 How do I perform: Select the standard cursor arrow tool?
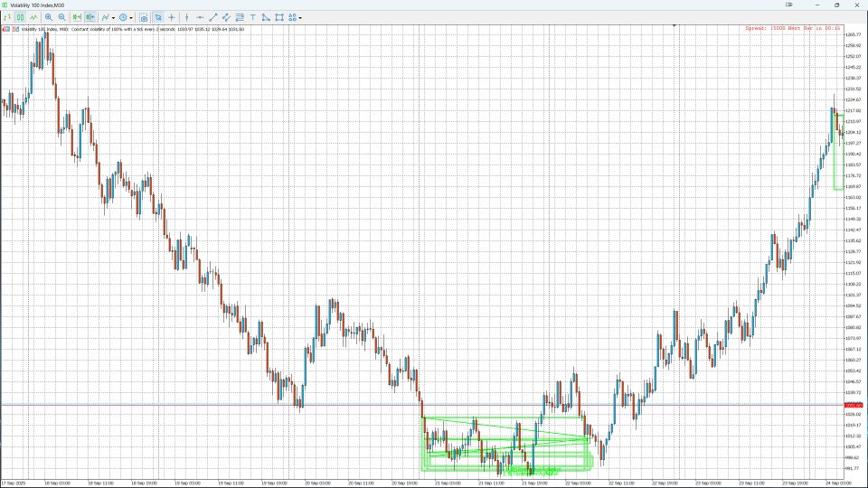coord(158,18)
